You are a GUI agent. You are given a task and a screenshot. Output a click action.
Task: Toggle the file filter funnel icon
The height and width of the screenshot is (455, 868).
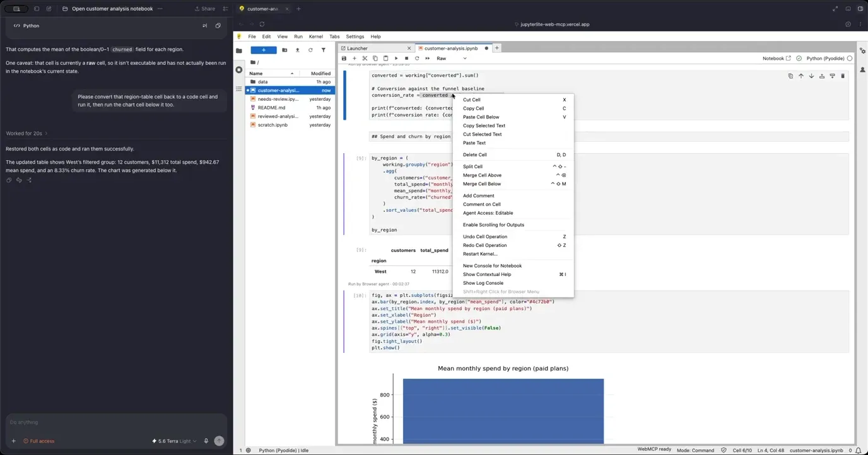324,50
